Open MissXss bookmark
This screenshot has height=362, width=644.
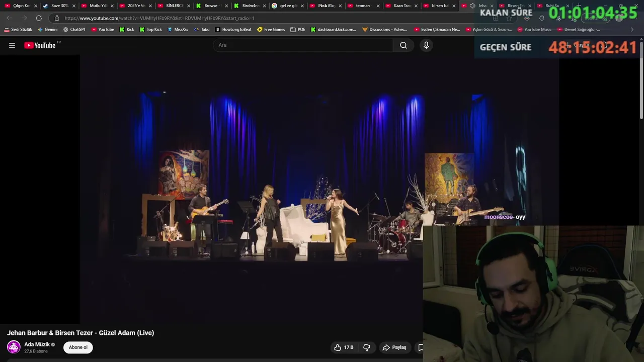pyautogui.click(x=178, y=30)
